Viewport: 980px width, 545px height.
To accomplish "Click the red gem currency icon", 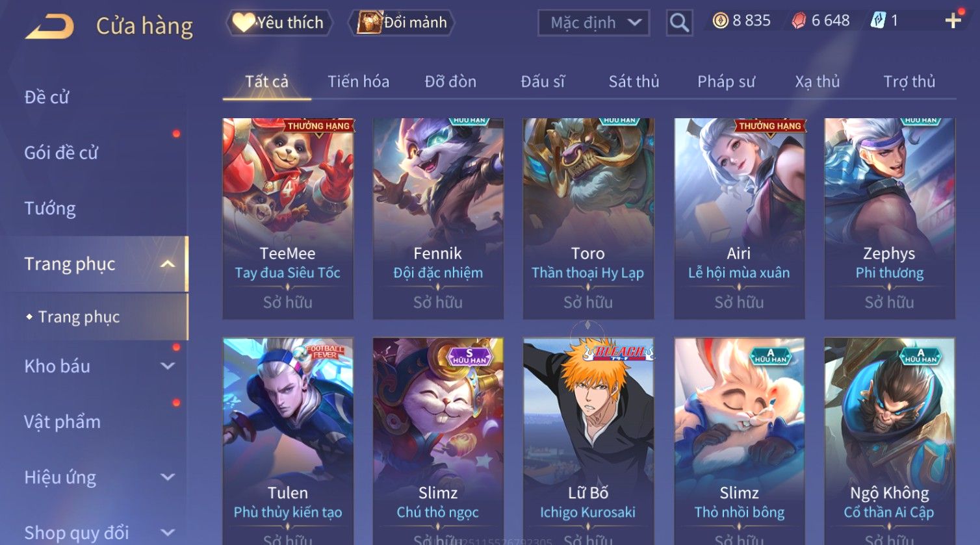I will [x=799, y=21].
